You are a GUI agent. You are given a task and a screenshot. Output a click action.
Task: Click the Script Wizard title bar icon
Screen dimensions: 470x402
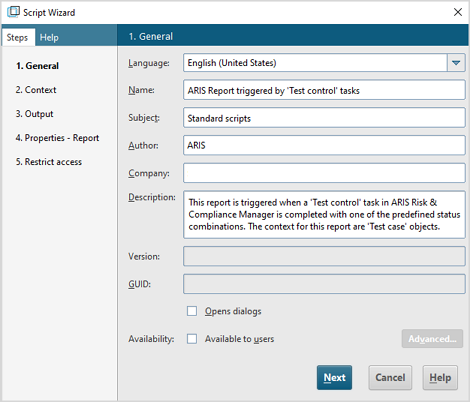click(x=13, y=12)
